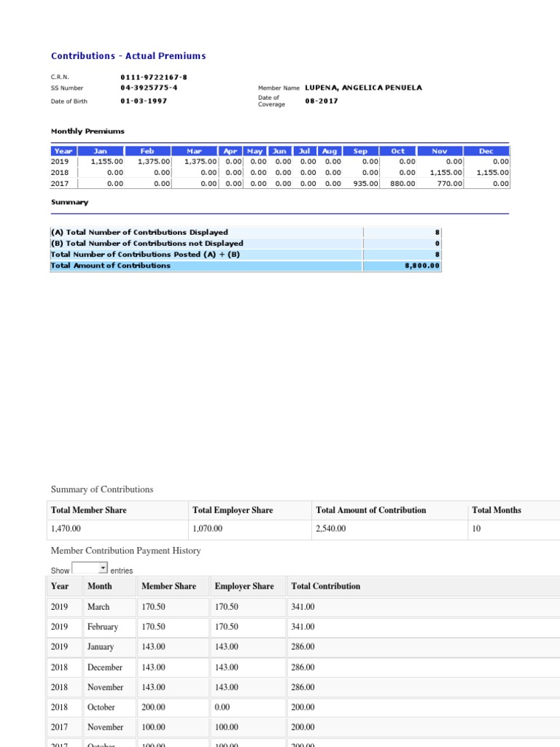Viewport: 560px width, 747px height.
Task: Click 'Total Number of Contributions Displayed' row
Action: (x=246, y=233)
